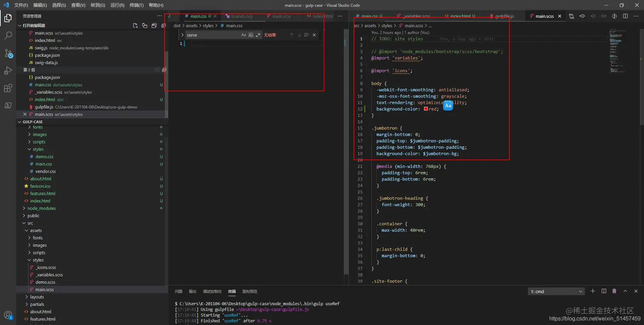Go to previous match in find widget
Image resolution: width=644 pixels, height=325 pixels.
pos(291,35)
